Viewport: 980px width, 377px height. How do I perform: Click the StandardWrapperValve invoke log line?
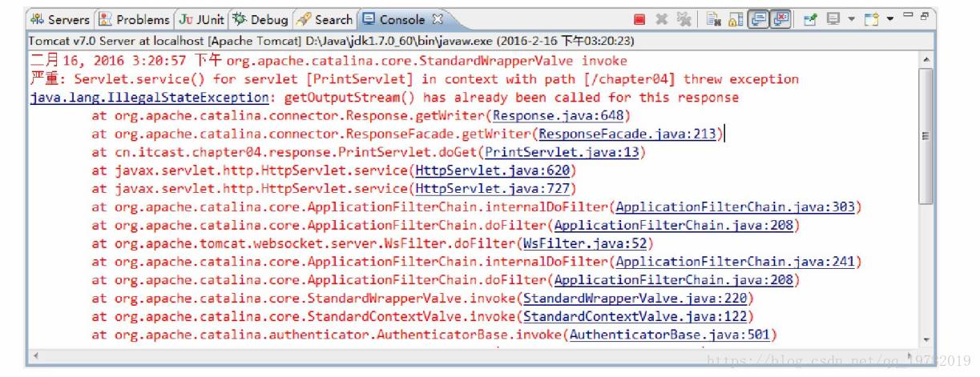point(329,61)
